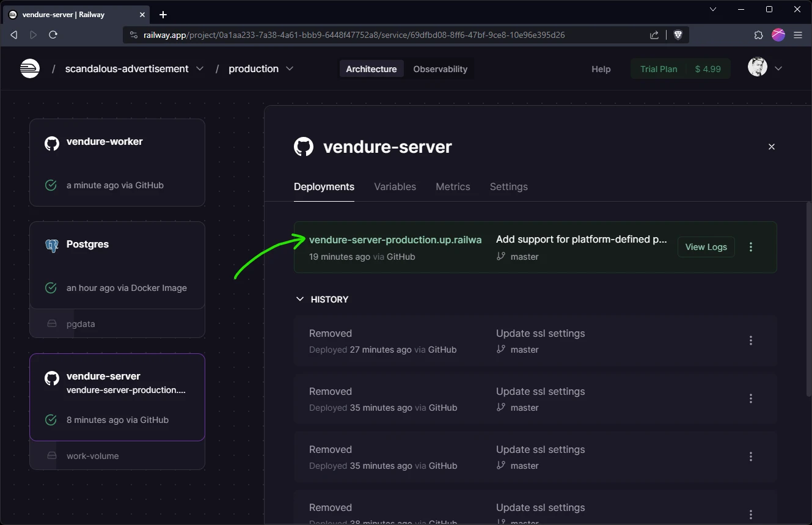Collapse the HISTORY section
This screenshot has height=525, width=812.
299,299
